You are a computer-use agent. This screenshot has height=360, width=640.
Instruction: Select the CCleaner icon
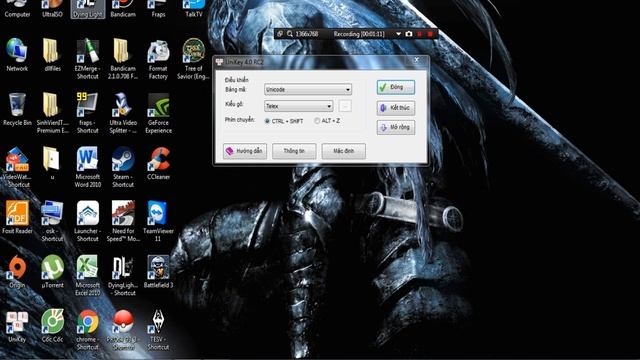coord(158,163)
